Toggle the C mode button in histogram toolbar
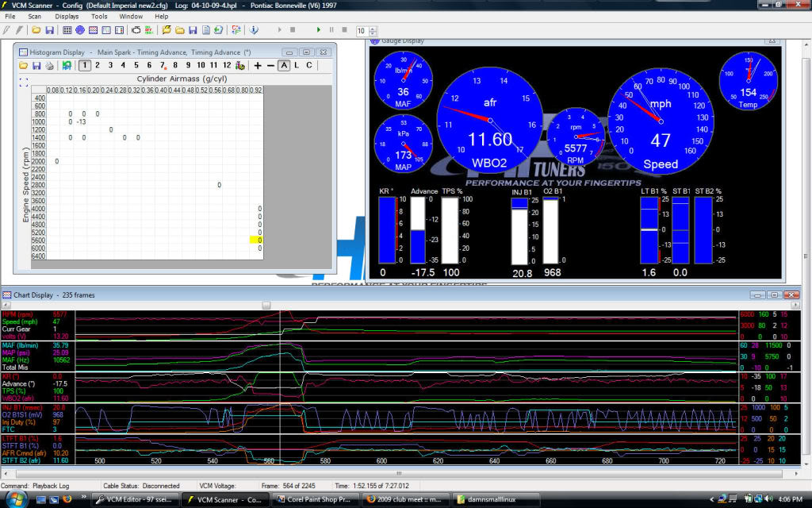812x508 pixels. (309, 65)
